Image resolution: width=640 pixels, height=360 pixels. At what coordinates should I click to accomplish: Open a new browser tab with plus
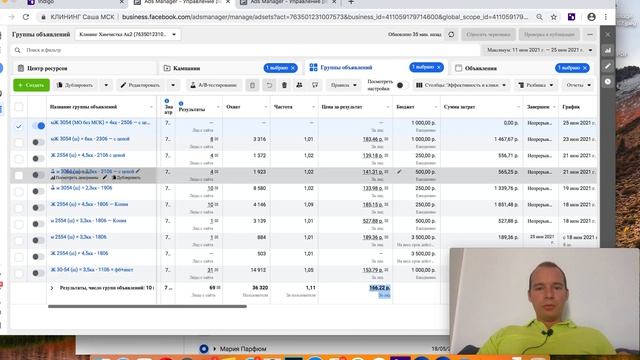pos(351,2)
